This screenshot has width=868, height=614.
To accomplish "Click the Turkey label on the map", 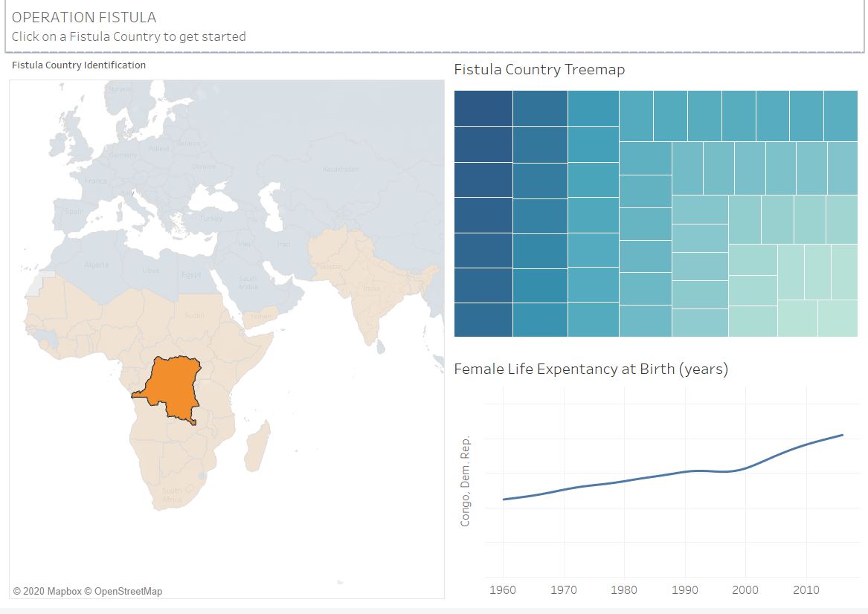I will (x=211, y=219).
